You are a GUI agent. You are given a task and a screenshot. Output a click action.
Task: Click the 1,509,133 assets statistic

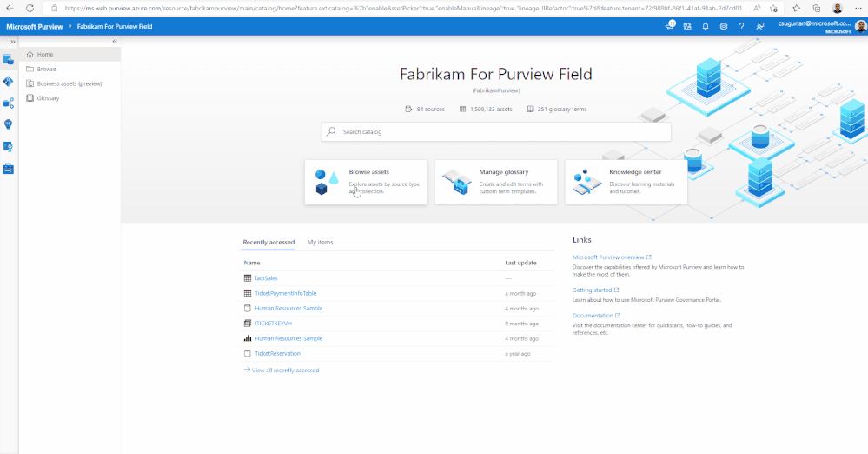pyautogui.click(x=486, y=110)
